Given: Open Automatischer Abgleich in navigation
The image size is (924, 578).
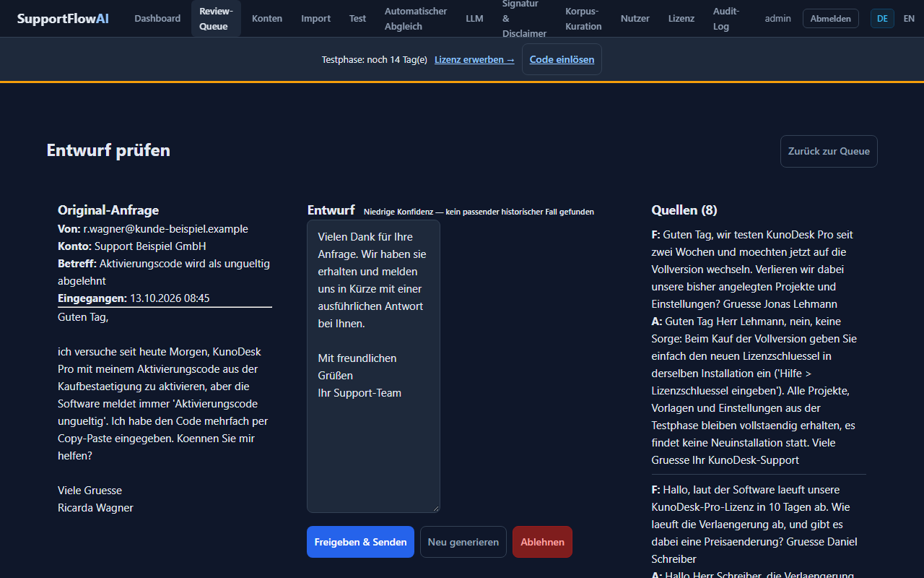Looking at the screenshot, I should tap(416, 19).
